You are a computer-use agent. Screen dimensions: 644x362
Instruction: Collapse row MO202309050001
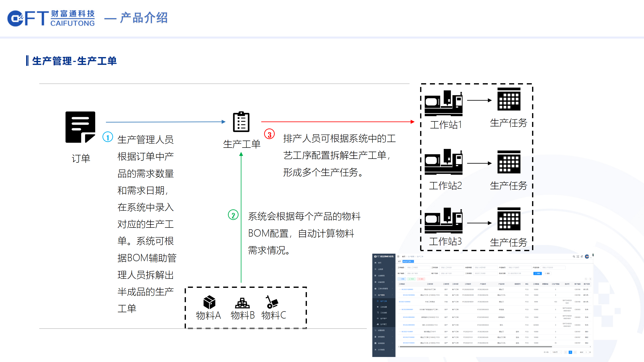click(x=400, y=309)
